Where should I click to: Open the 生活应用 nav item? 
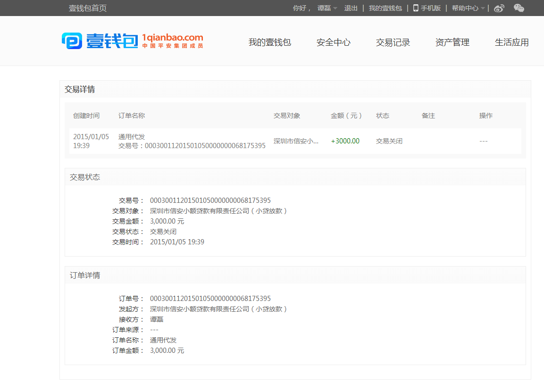pos(512,42)
